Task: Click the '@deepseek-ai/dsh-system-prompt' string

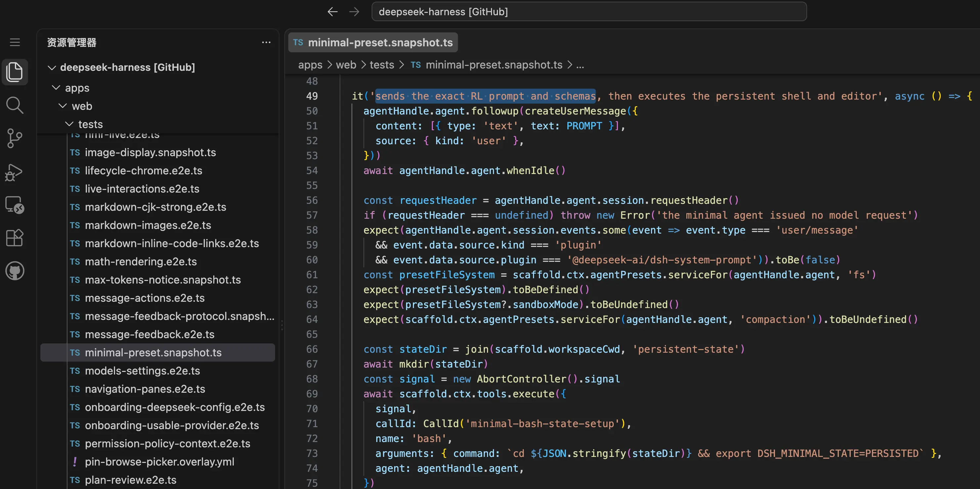Action: [662, 260]
